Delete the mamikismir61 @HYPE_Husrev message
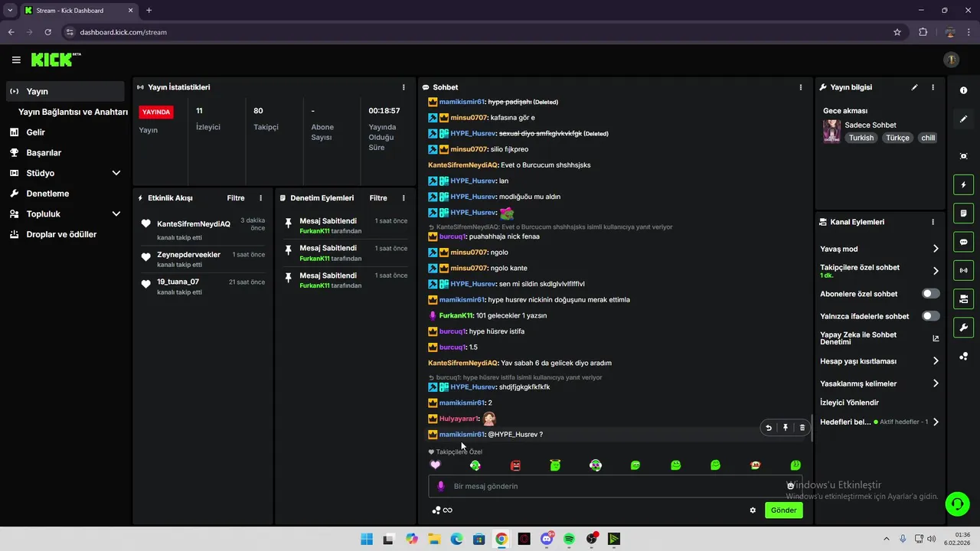The height and width of the screenshot is (551, 980). [802, 428]
